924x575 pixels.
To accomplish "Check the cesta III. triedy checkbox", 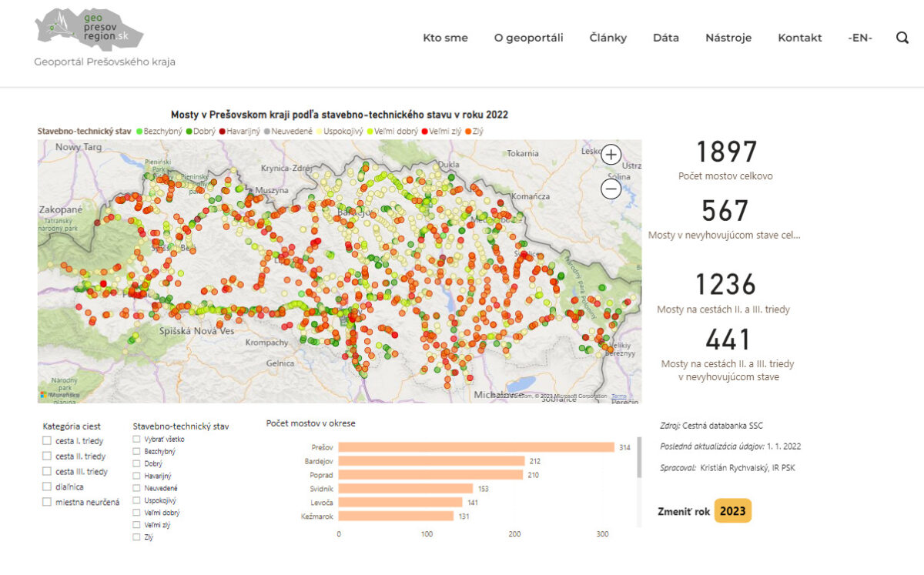I will coord(47,472).
